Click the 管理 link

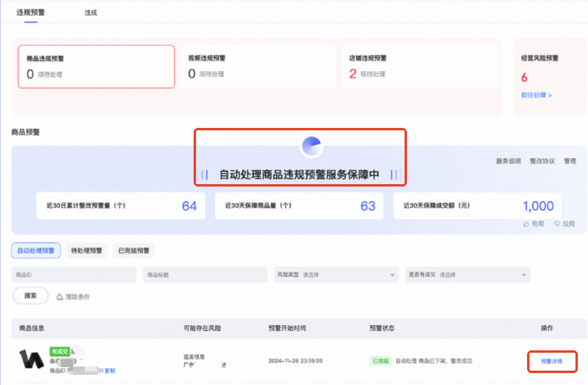[x=569, y=161]
